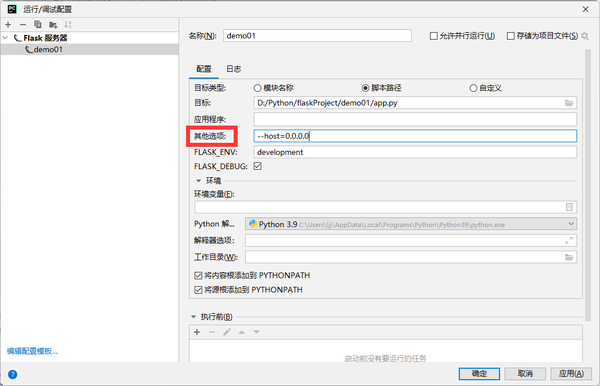Screen dimensions: 600x386
Task: Collapse the 环境 section
Action: point(198,181)
